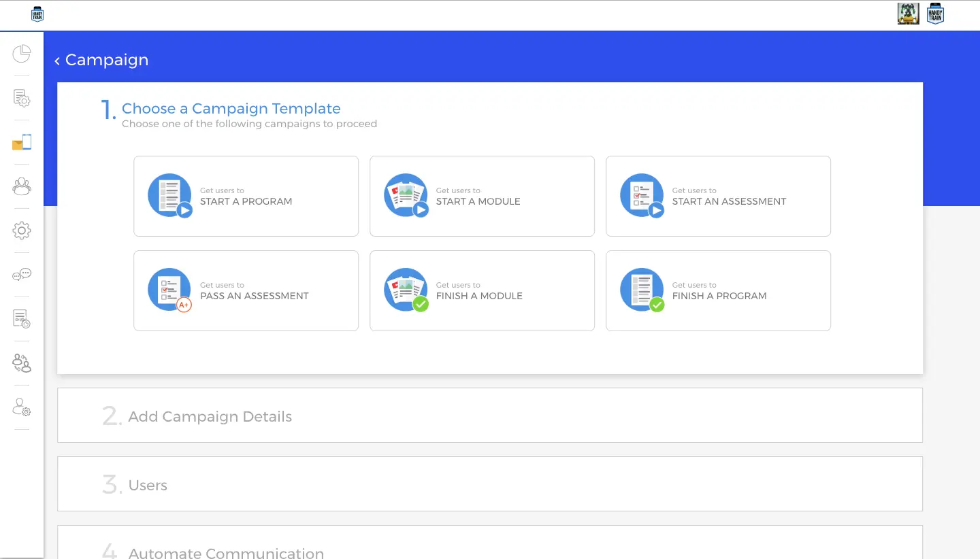
Task: Select the Start a Module template icon
Action: [406, 196]
